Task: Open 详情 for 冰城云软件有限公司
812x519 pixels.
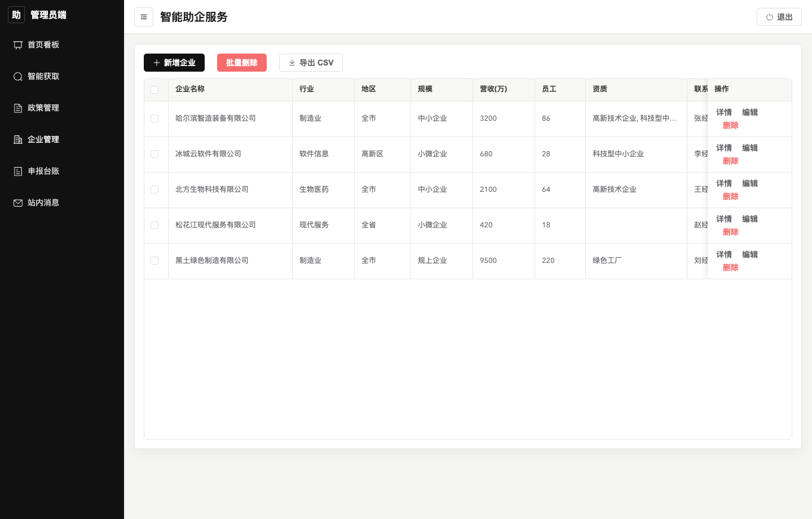Action: (724, 148)
